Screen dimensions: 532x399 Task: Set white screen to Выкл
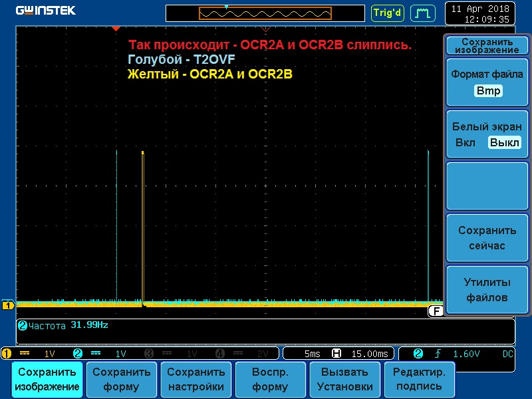click(x=504, y=143)
